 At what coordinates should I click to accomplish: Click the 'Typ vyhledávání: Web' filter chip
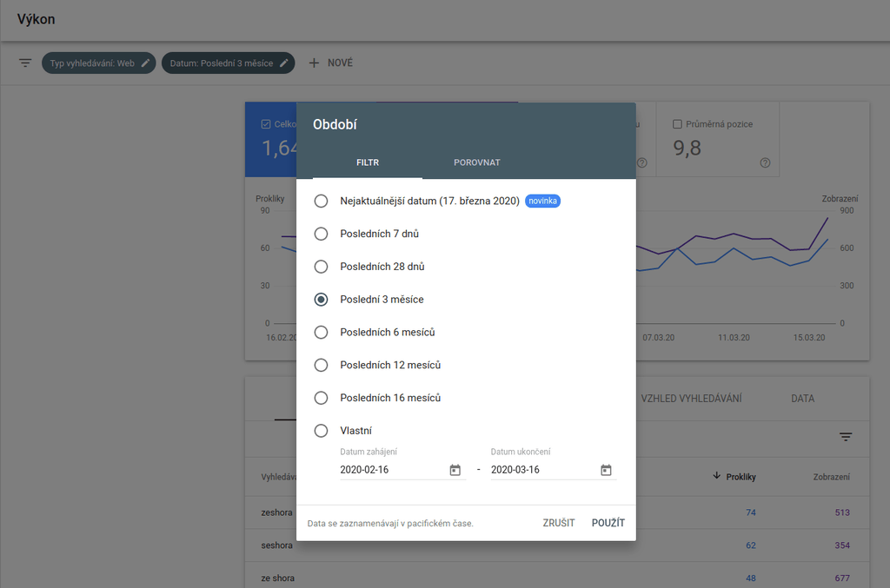(x=99, y=63)
